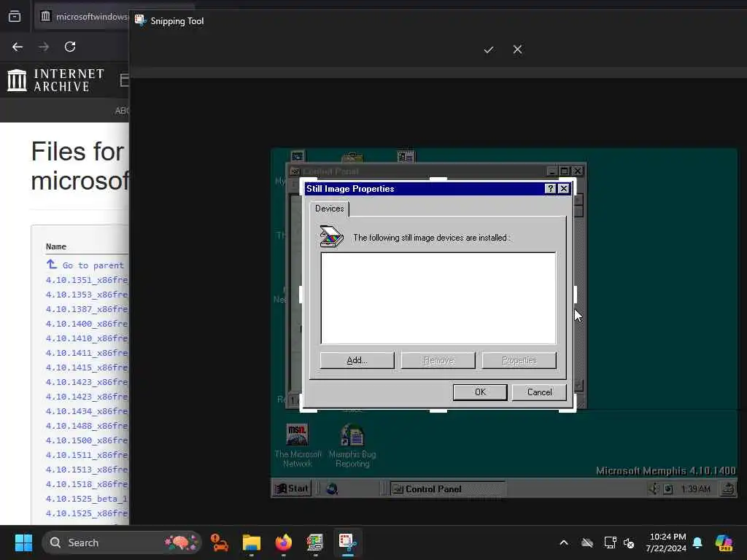Click the muted volume tray icon

[x=629, y=542]
